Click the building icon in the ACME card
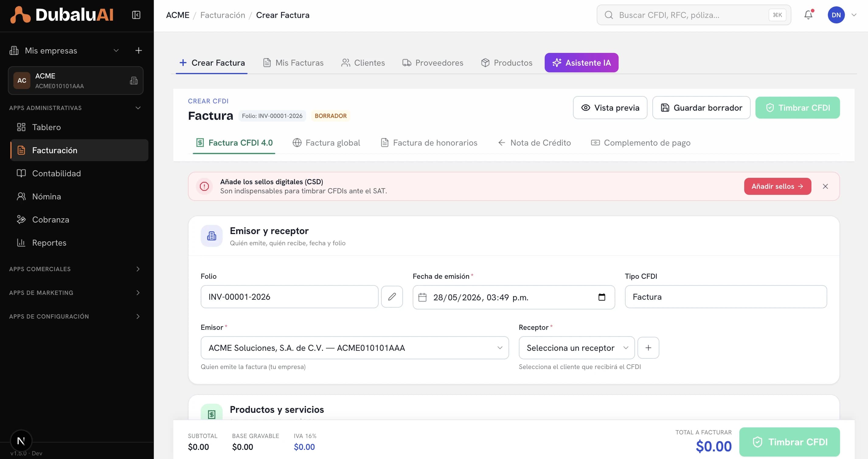868x459 pixels. (134, 81)
